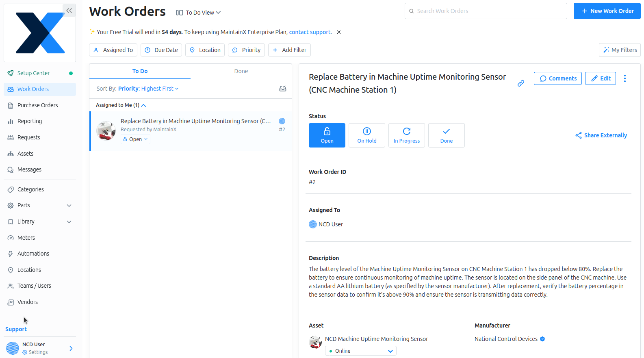Viewport: 644px width, 358px height.
Task: Open NCD User settings arrow
Action: pos(71,348)
